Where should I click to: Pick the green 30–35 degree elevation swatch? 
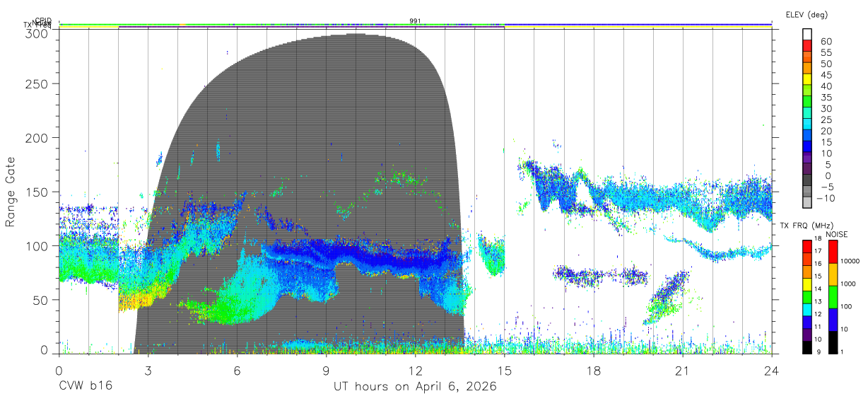click(x=807, y=101)
